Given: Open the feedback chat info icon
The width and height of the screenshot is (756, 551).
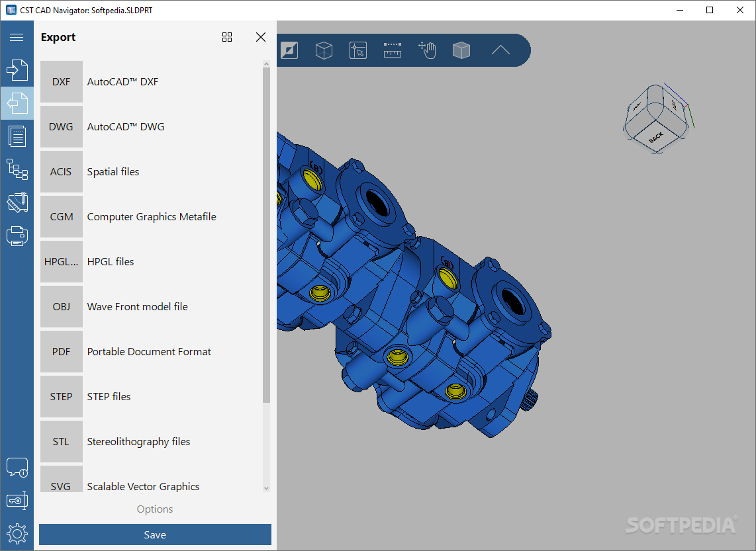Looking at the screenshot, I should click(17, 467).
